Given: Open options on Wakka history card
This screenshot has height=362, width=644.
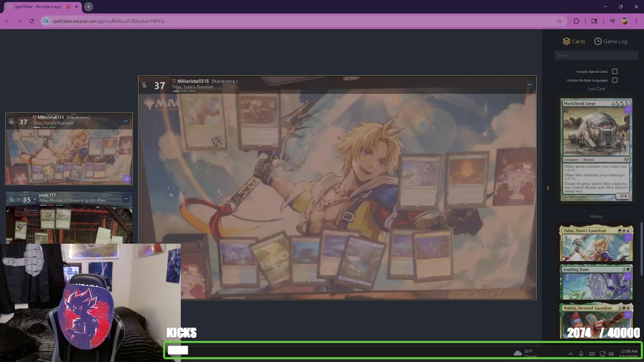Looking at the screenshot, I should [x=628, y=315].
